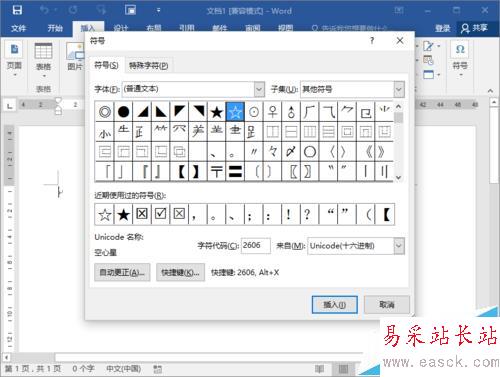Click symbol grid scroll down arrow
The image size is (500, 377).
pos(398,177)
